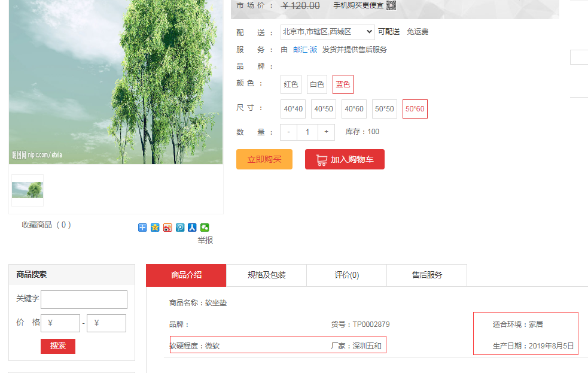Increase quantity with the plus button
Image resolution: width=588 pixels, height=373 pixels.
coord(326,132)
